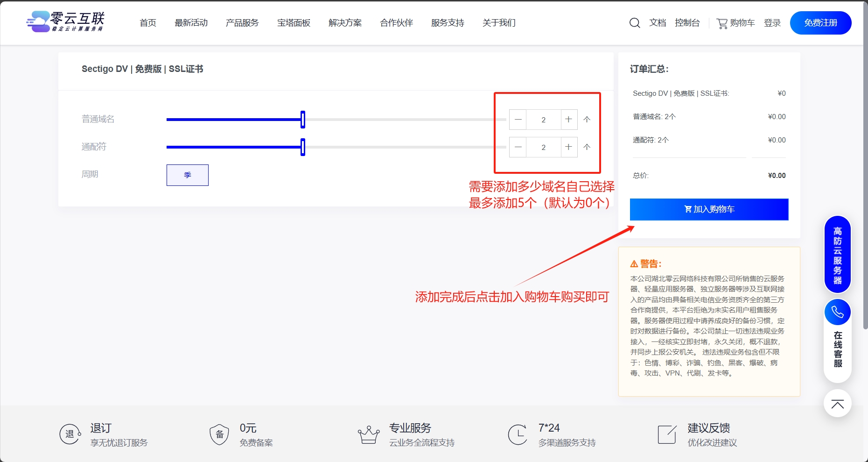Viewport: 868px width, 462px height.
Task: Click 多渠道服务支持 text
Action: pos(567,443)
